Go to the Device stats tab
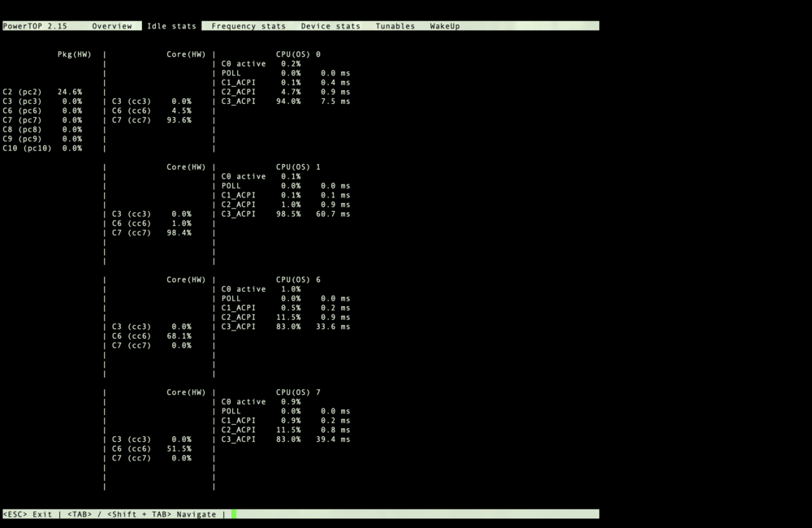 (330, 26)
